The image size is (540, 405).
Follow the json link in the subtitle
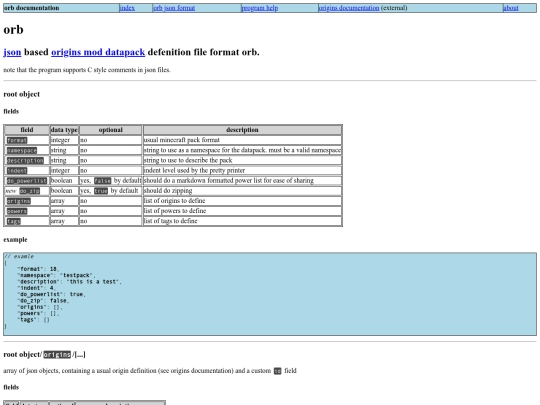[12, 52]
